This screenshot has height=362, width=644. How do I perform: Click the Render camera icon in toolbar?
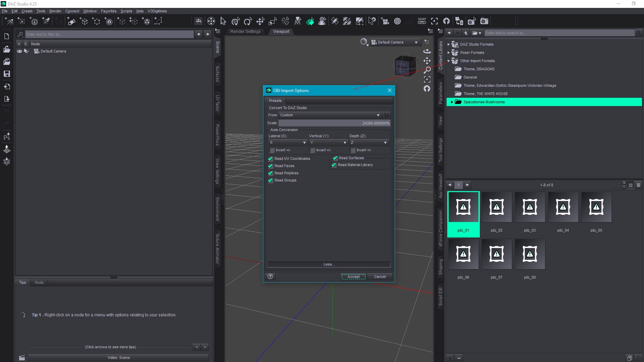[x=484, y=21]
